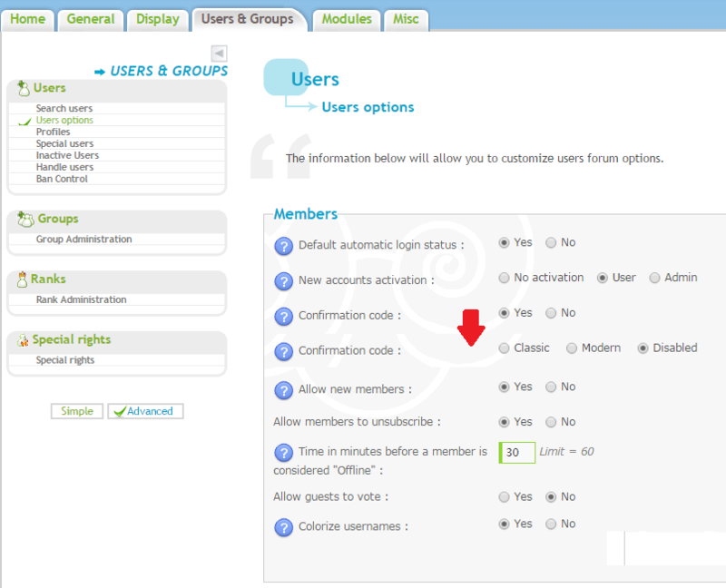Set Default automatic login status to No
Image resolution: width=726 pixels, height=588 pixels.
point(551,242)
